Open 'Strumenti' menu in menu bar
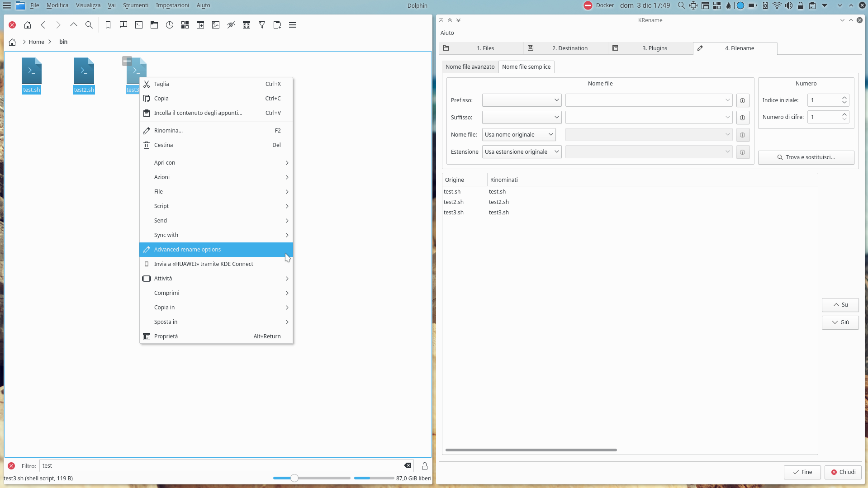868x488 pixels. (x=136, y=5)
